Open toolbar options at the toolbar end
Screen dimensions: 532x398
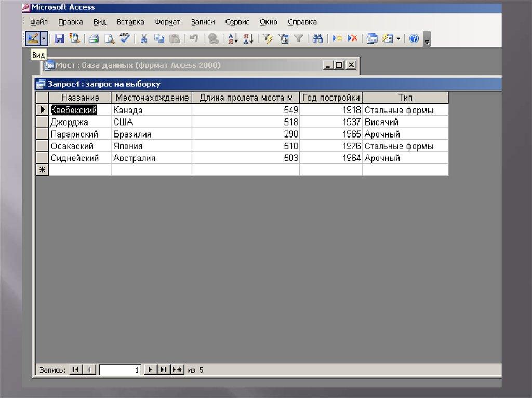point(427,40)
